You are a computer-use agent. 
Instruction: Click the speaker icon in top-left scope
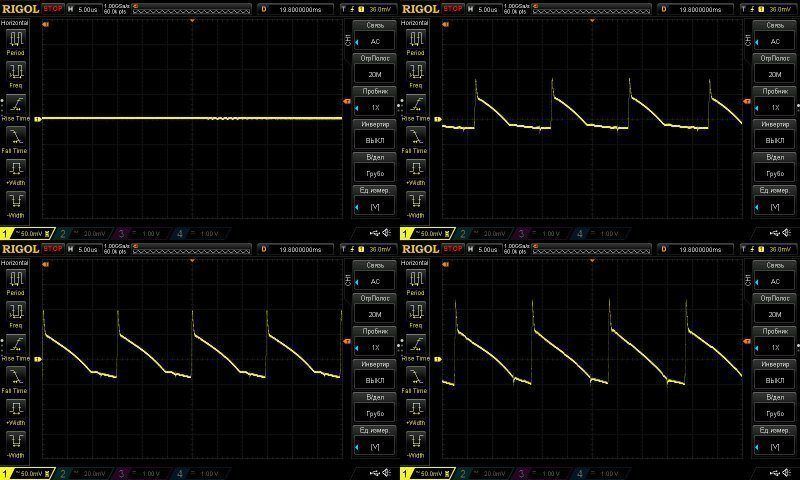pos(387,233)
